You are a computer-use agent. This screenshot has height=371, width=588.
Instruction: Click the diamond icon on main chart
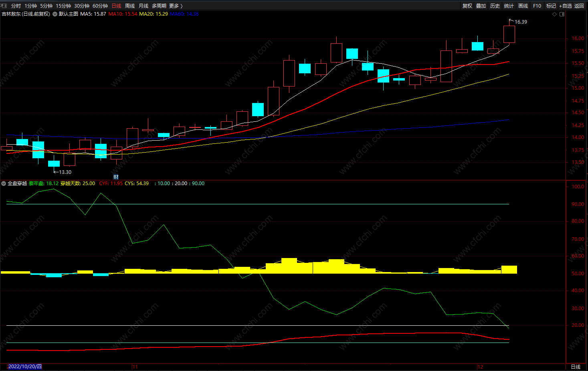[x=555, y=14]
